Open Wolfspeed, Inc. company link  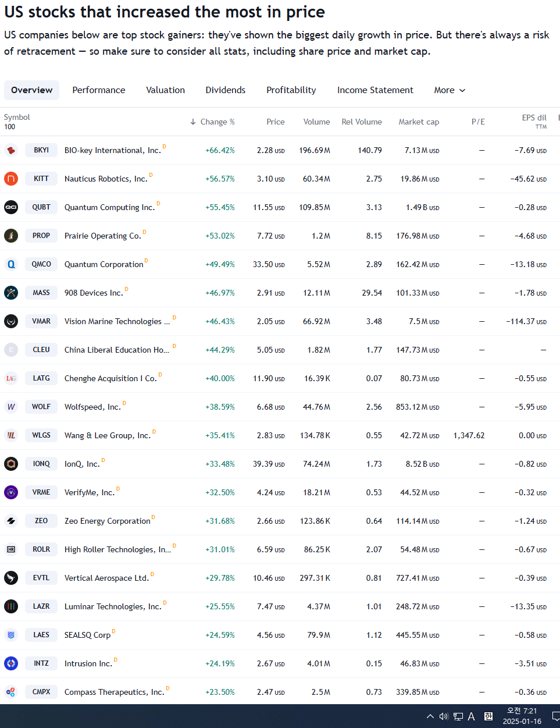[x=92, y=407]
